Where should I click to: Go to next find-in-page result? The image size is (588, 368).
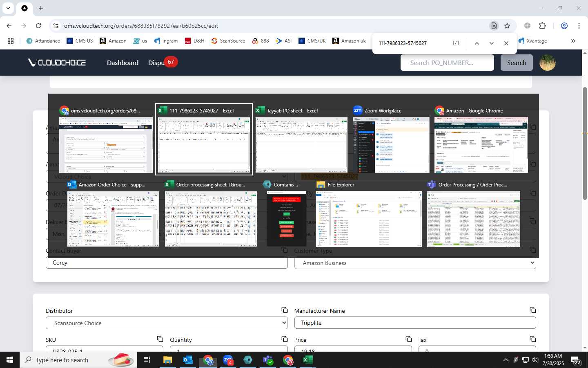tap(492, 43)
